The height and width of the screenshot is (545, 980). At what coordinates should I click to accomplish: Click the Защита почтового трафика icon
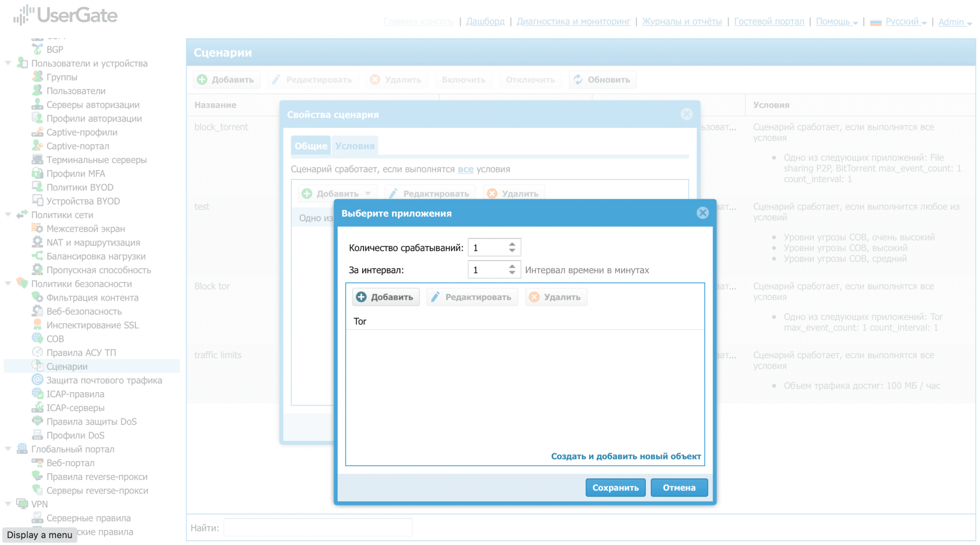[37, 380]
